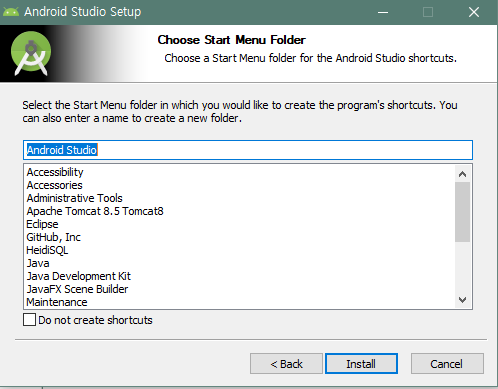The image size is (498, 389).
Task: Enable Do not create shortcuts checkbox
Action: tap(30, 320)
